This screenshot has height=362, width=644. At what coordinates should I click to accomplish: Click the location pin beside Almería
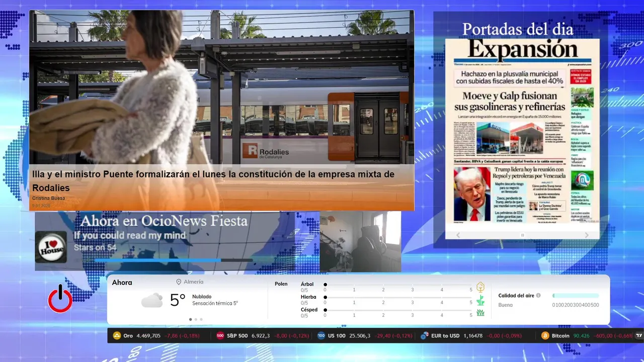point(179,282)
